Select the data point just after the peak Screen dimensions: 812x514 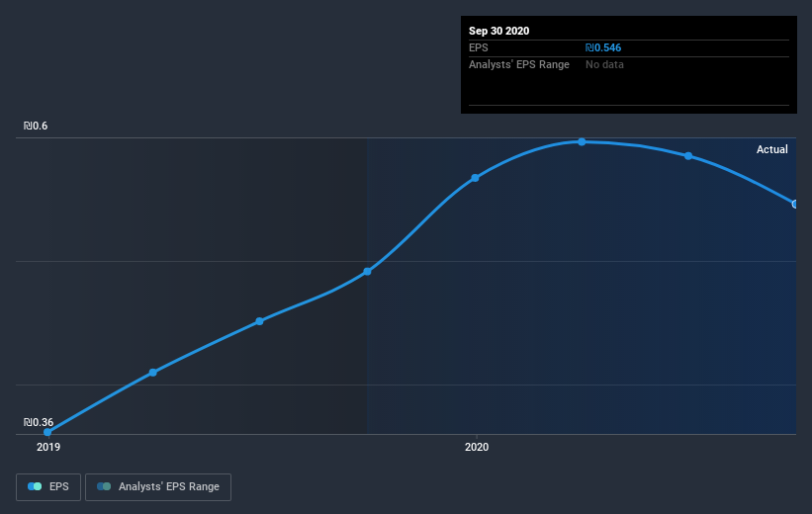[x=688, y=156]
